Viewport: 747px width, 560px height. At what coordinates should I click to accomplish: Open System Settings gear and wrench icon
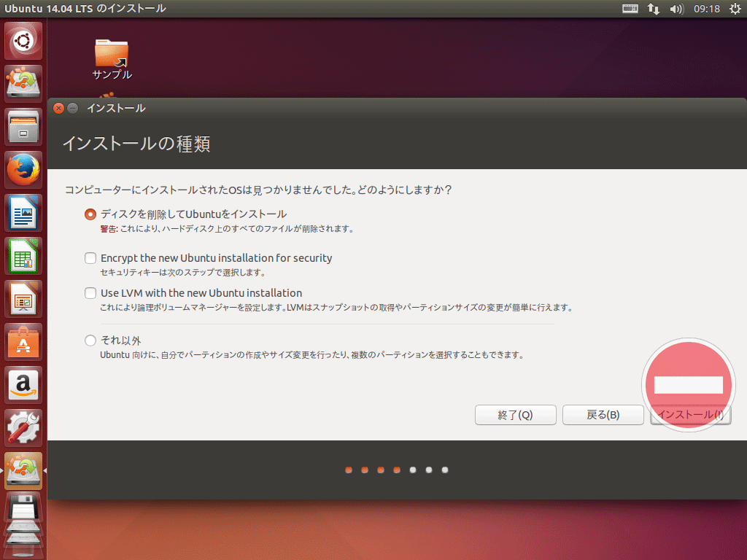pyautogui.click(x=23, y=428)
